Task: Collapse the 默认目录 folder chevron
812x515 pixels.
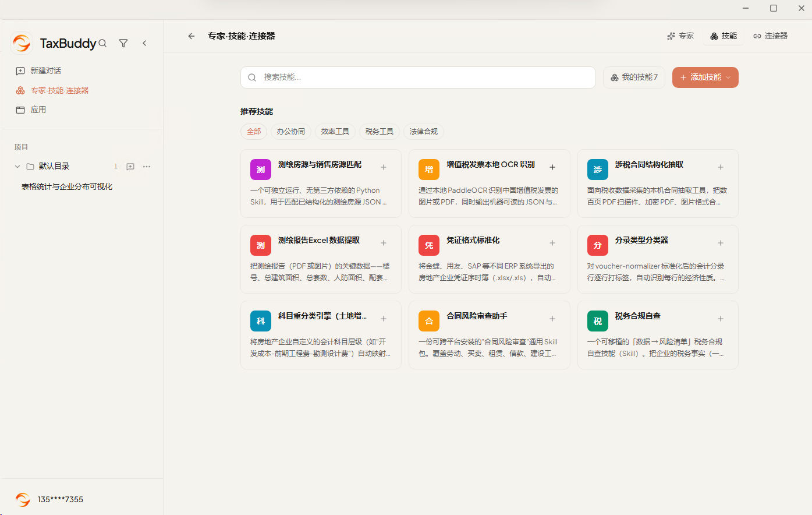Action: click(17, 167)
